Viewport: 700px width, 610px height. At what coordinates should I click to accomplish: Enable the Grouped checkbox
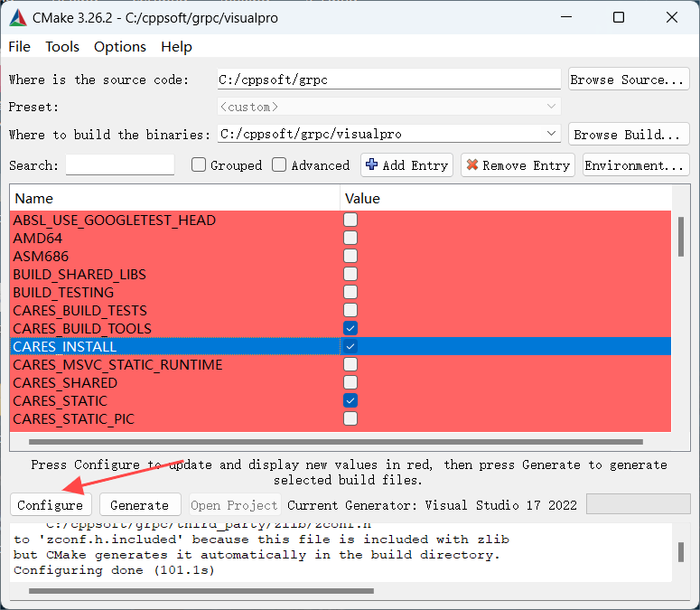(x=199, y=164)
